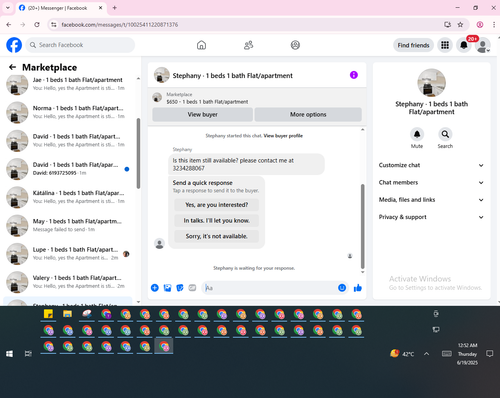This screenshot has height=398, width=500.
Task: Choose a sticker from the composer
Action: (x=180, y=288)
